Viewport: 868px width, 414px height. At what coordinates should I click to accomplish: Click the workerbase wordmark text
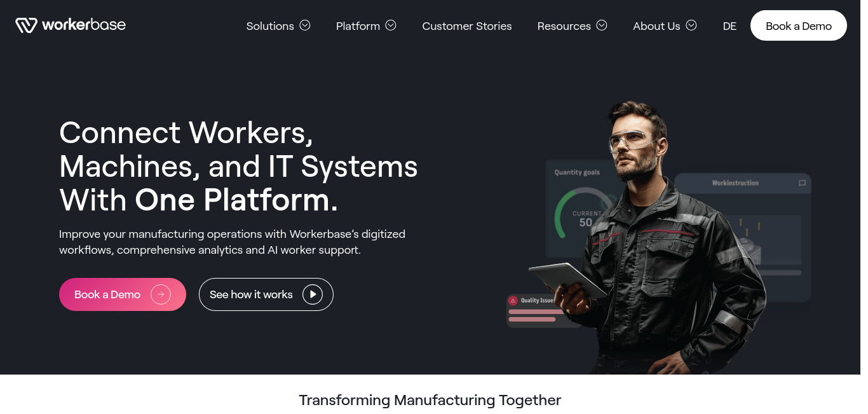tap(84, 25)
